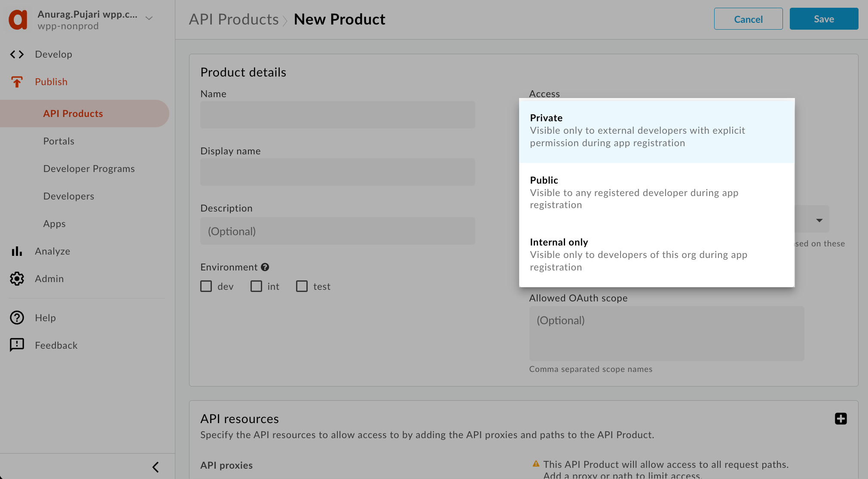Open the dropdown arrow behind access menu
The image size is (868, 479).
pyautogui.click(x=819, y=220)
